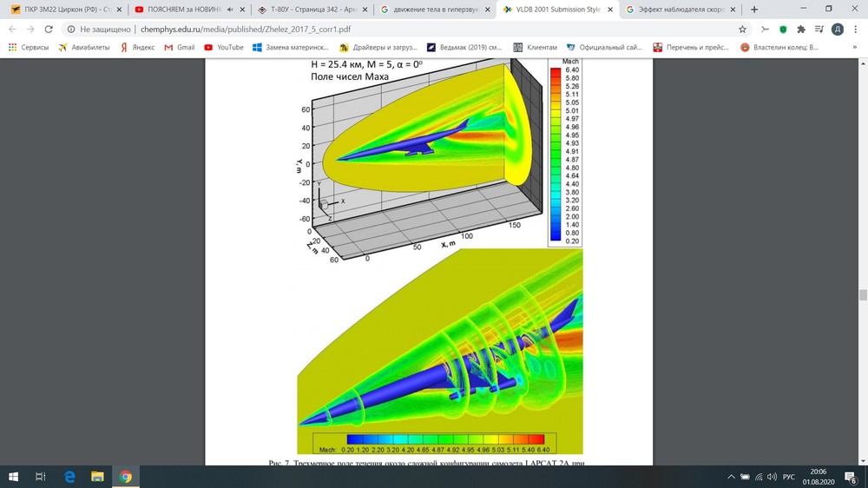Close the движение тела в гиперзвук tab
This screenshot has height=488, width=868.
click(487, 10)
